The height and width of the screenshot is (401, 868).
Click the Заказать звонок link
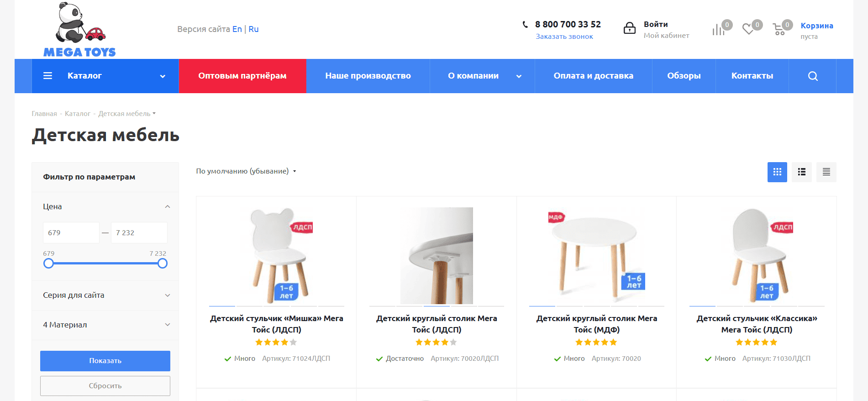coord(564,37)
